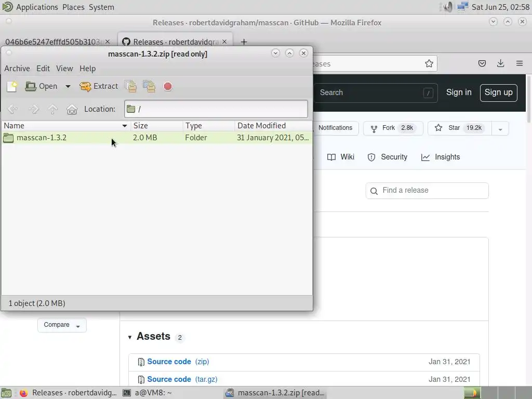Open a new Firefox tab with plus

pyautogui.click(x=244, y=42)
